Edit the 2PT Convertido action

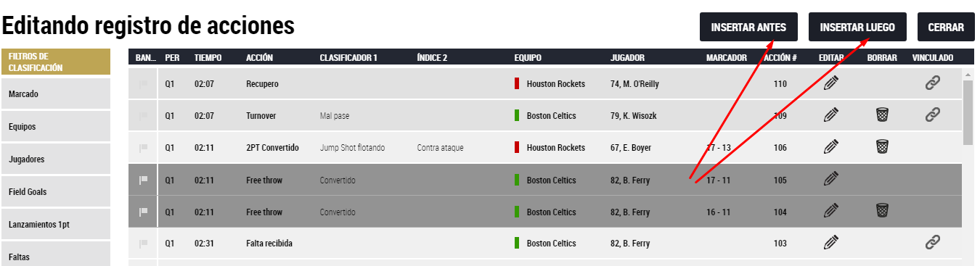point(831,147)
